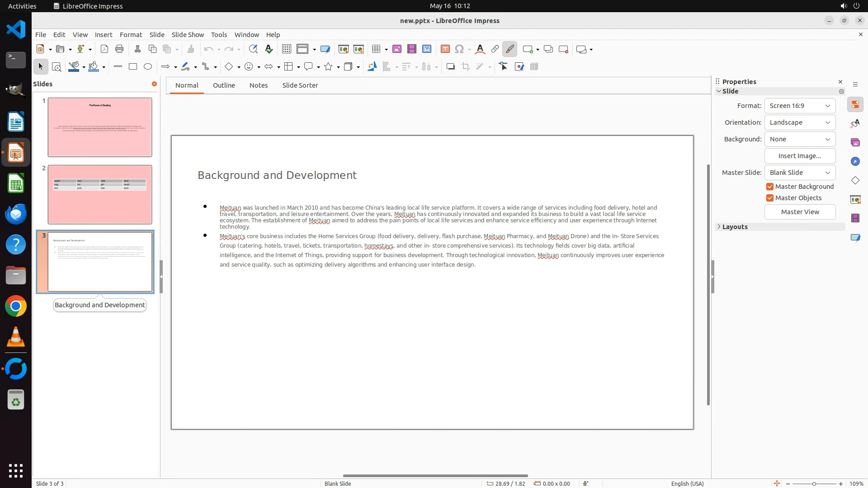Viewport: 868px width, 488px height.
Task: Uncheck the Master Background checkbox
Action: coord(770,187)
